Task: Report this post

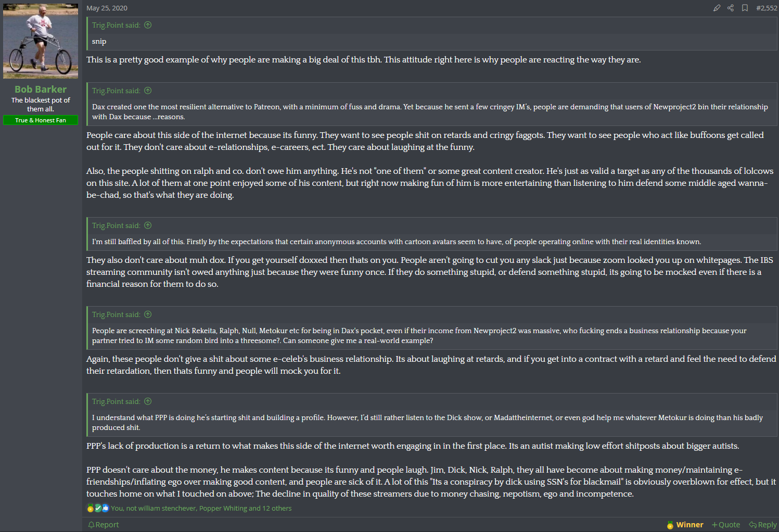Action: (x=104, y=525)
